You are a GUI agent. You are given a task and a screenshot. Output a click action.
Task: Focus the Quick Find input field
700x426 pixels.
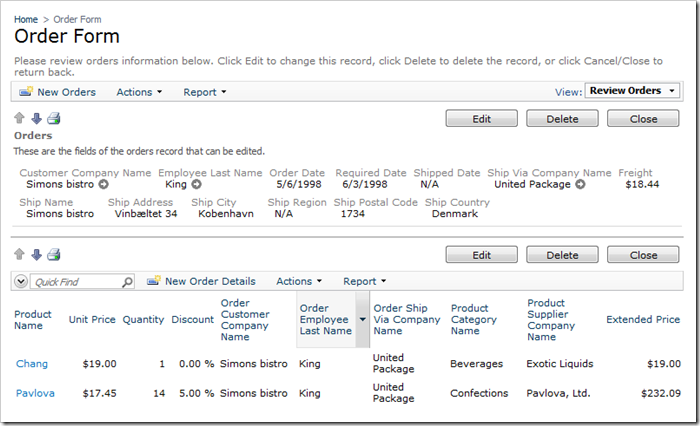pyautogui.click(x=76, y=282)
